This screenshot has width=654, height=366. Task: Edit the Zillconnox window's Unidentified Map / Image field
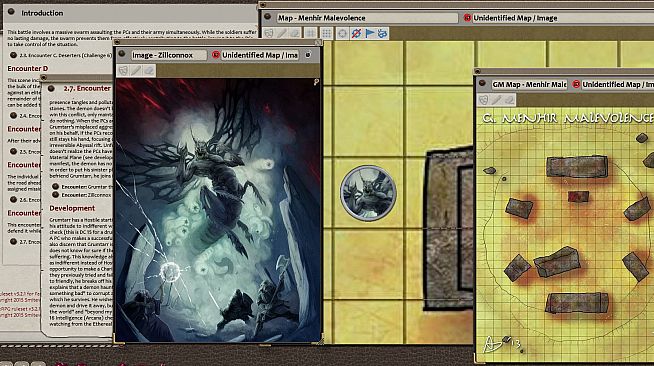pos(259,55)
